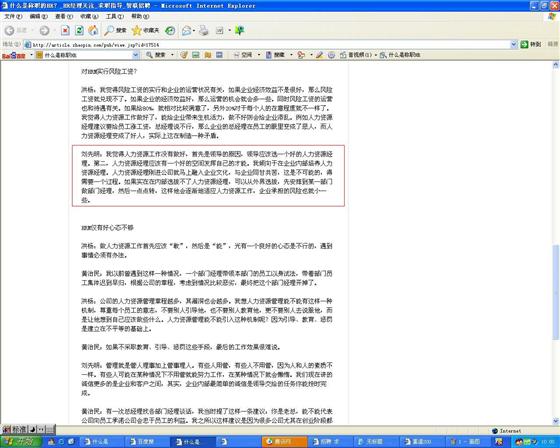Click the IE Back arrow button

tap(10, 31)
